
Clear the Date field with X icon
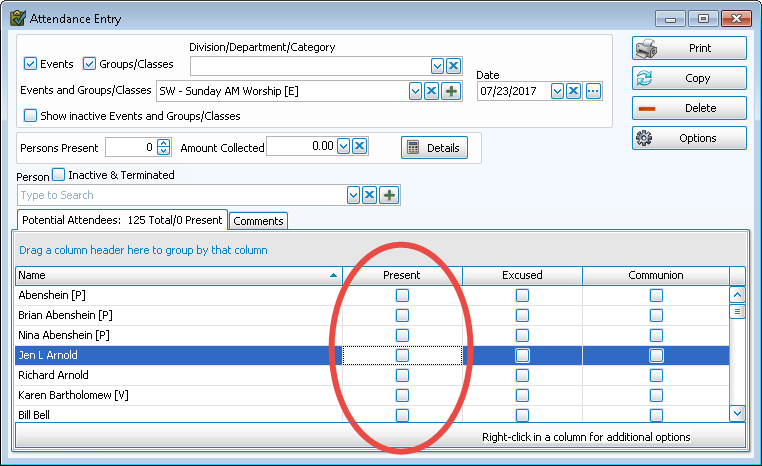(x=574, y=91)
